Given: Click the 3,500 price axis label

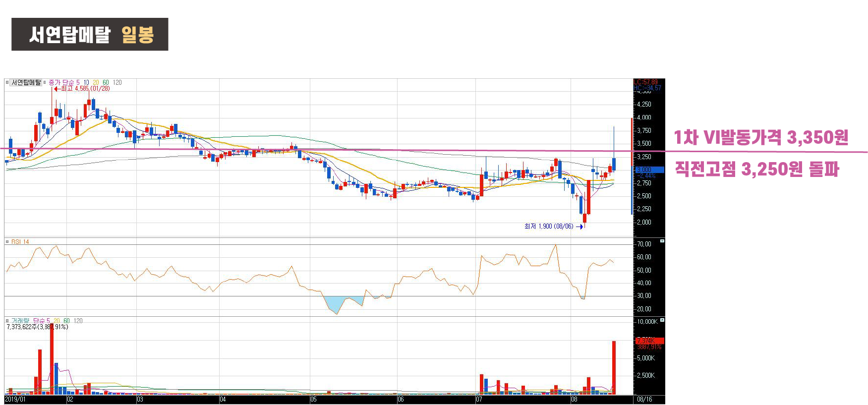Looking at the screenshot, I should click(644, 144).
